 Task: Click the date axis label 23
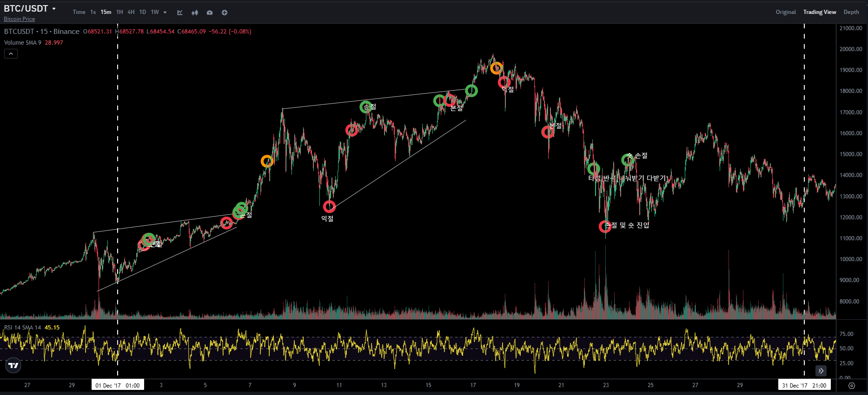606,385
